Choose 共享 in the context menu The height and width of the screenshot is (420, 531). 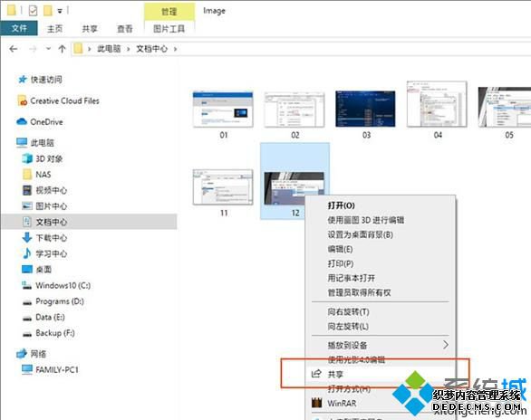[x=381, y=374]
